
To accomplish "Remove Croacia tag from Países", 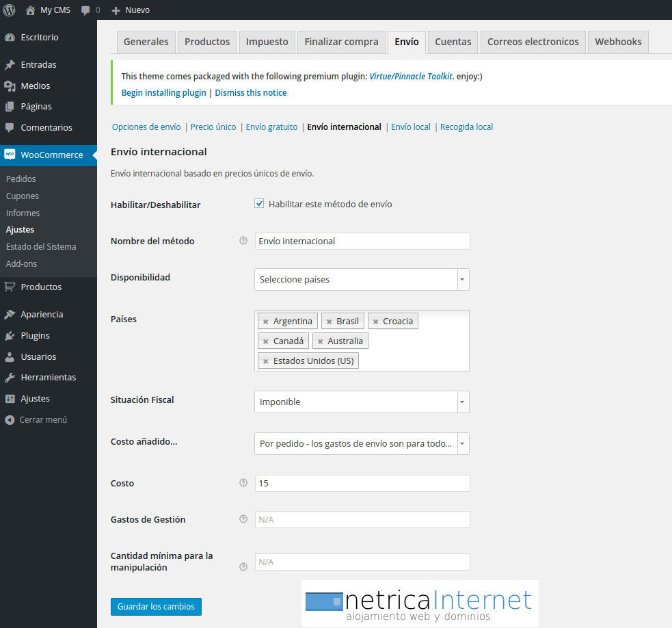I will click(375, 322).
